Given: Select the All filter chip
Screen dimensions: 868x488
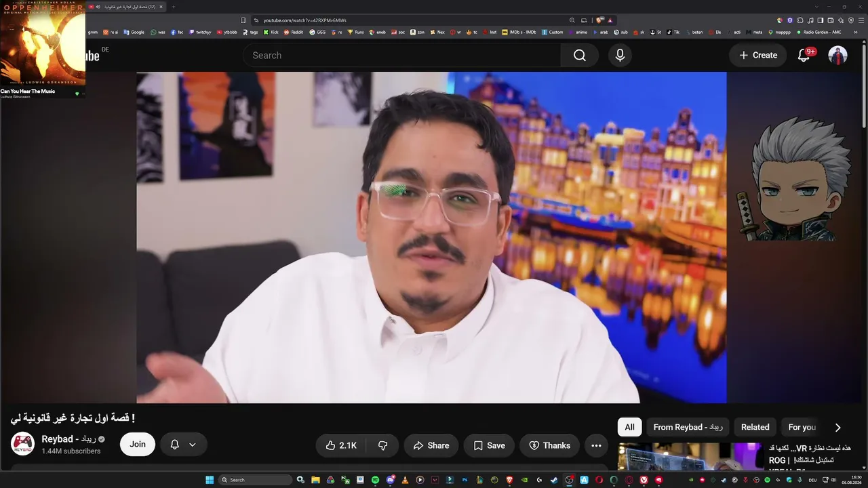Looking at the screenshot, I should pos(629,427).
